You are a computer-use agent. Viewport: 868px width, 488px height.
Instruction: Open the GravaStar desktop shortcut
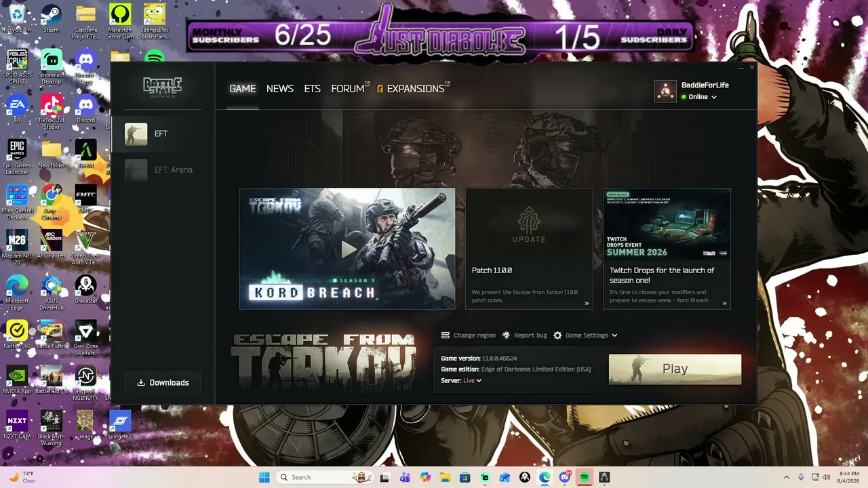(85, 289)
